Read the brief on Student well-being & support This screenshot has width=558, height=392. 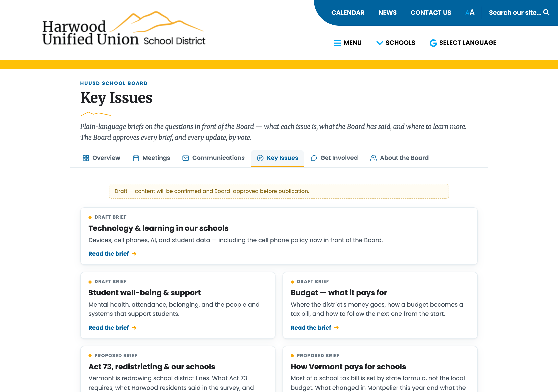coord(112,328)
